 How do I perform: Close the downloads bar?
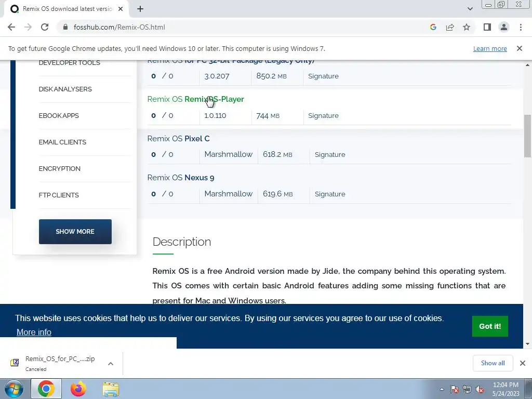tap(523, 363)
